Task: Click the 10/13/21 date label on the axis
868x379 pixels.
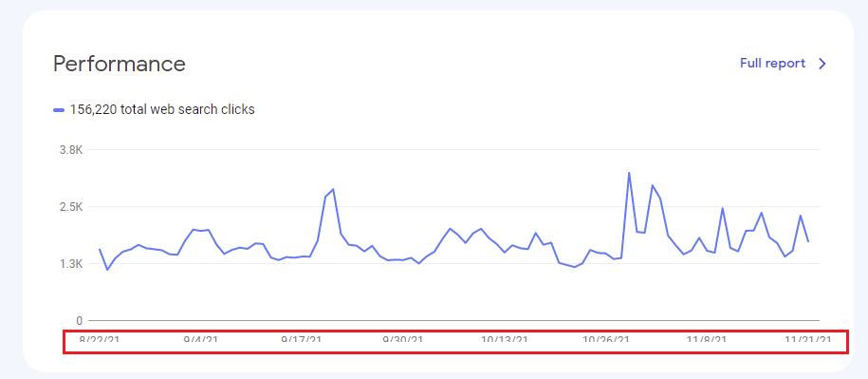Action: click(505, 338)
